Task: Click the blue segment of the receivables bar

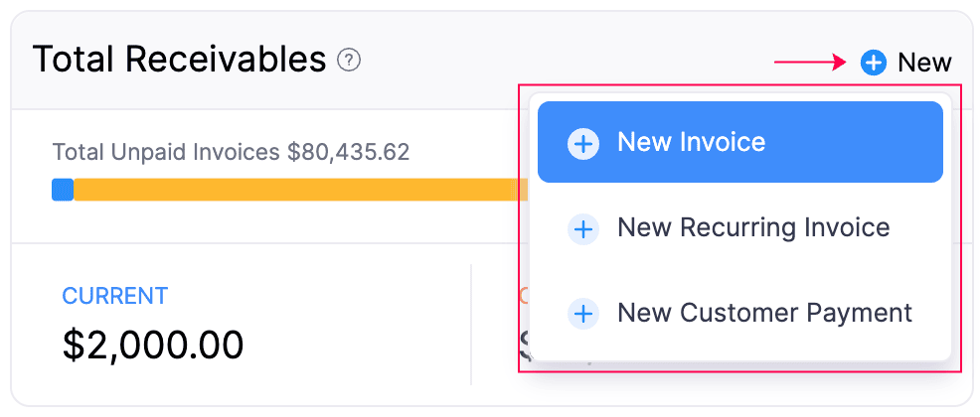Action: tap(63, 190)
